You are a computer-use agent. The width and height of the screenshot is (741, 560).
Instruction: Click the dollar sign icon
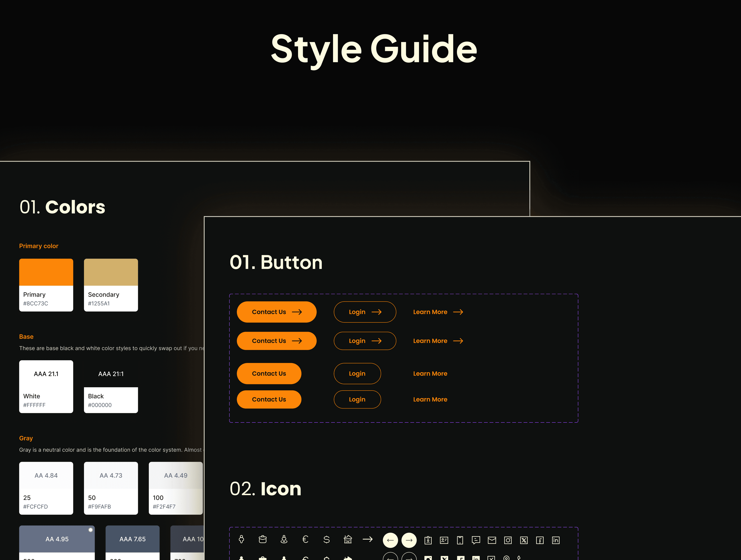(327, 539)
